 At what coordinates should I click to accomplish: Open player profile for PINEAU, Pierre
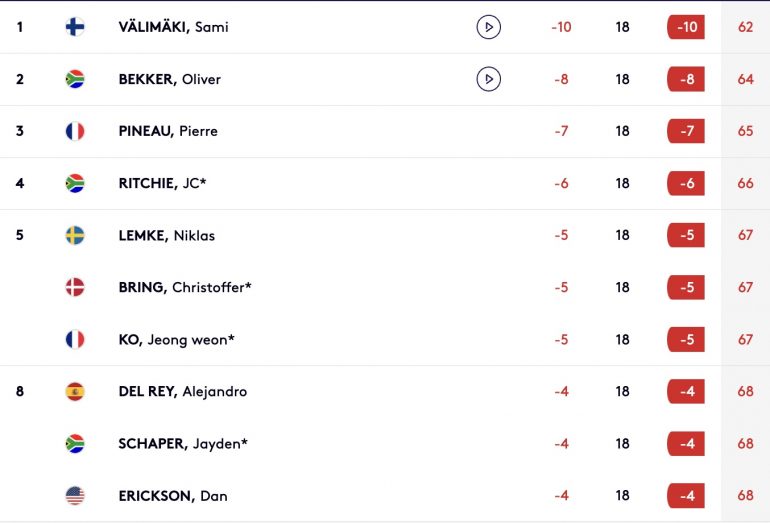tap(168, 131)
